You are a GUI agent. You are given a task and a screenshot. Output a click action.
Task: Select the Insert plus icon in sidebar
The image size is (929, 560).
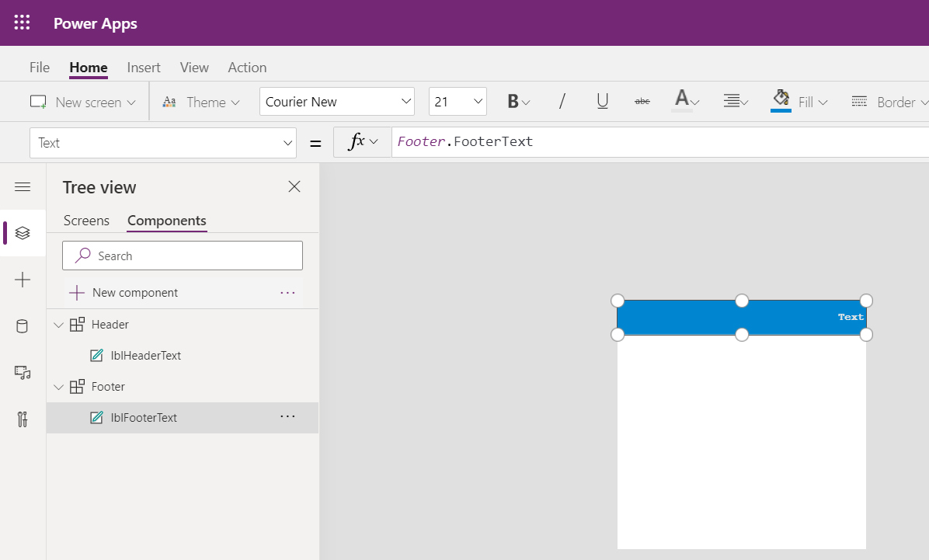pyautogui.click(x=23, y=280)
